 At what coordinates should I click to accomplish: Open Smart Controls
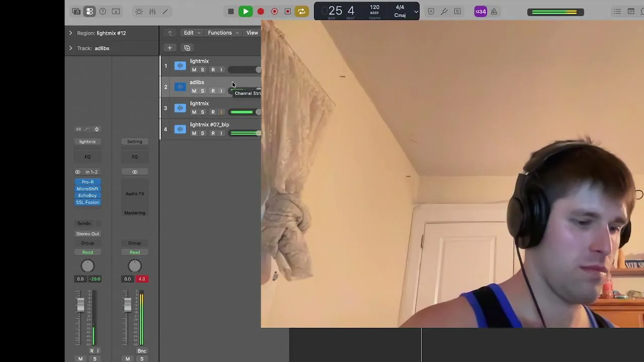pyautogui.click(x=139, y=12)
